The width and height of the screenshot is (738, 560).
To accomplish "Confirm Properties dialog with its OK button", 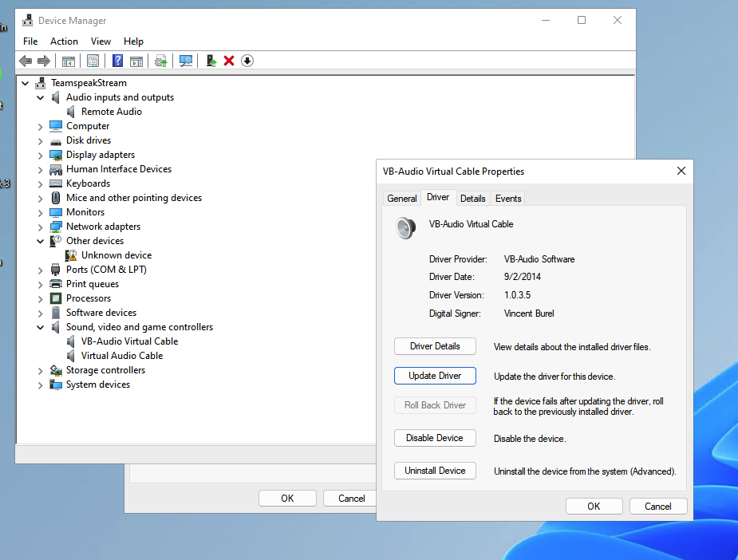I will click(594, 507).
